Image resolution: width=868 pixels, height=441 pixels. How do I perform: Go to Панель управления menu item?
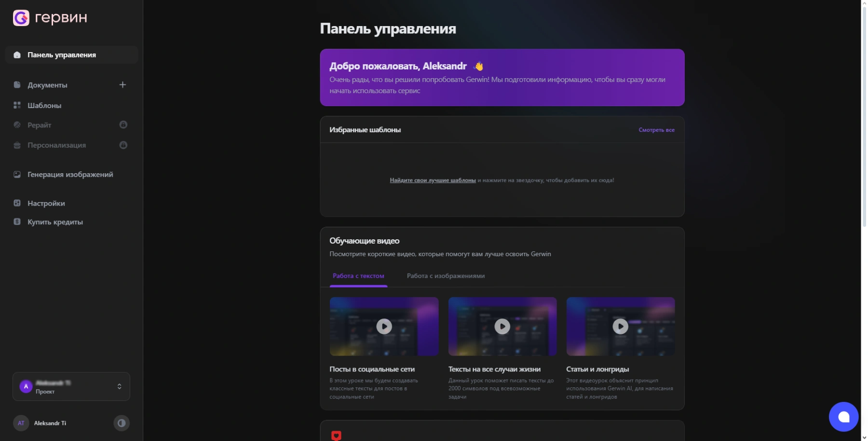click(62, 55)
